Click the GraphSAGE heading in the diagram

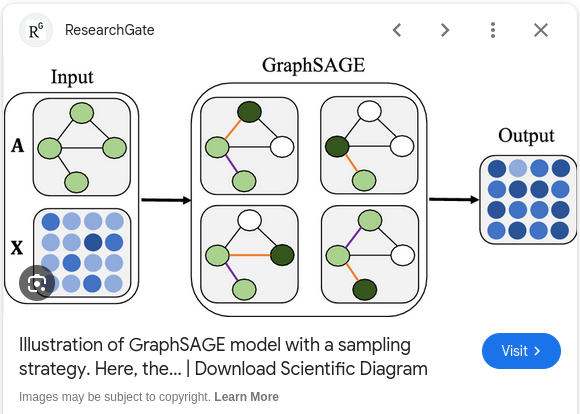313,65
